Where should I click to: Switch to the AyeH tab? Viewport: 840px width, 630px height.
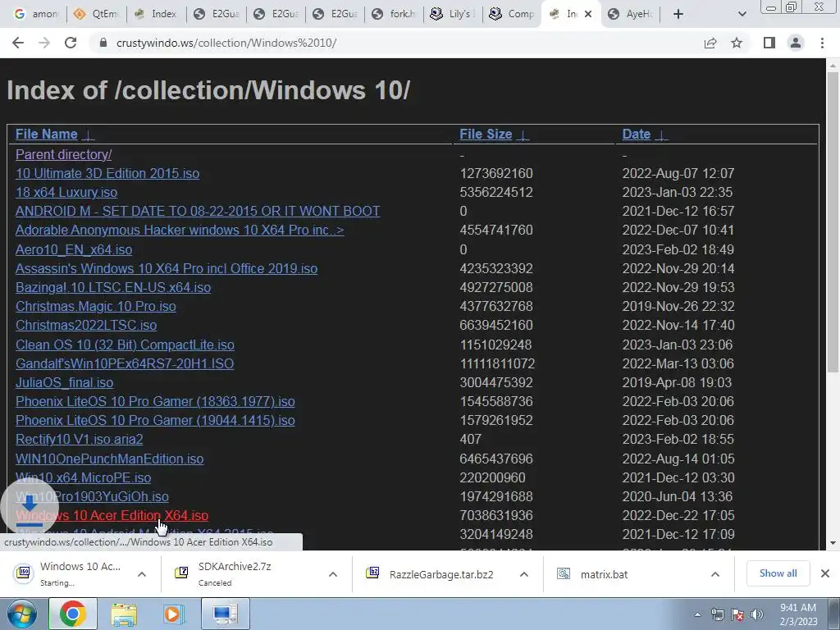pyautogui.click(x=631, y=14)
